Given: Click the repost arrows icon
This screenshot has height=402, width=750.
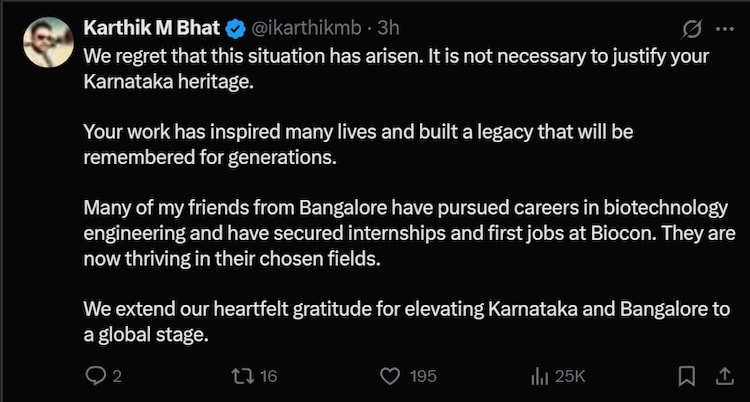Looking at the screenshot, I should click(x=242, y=376).
